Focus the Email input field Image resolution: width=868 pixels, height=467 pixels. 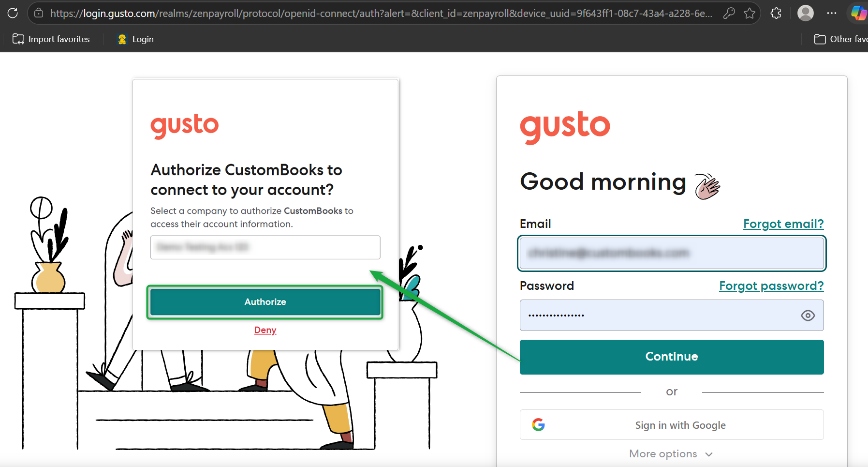pos(671,253)
